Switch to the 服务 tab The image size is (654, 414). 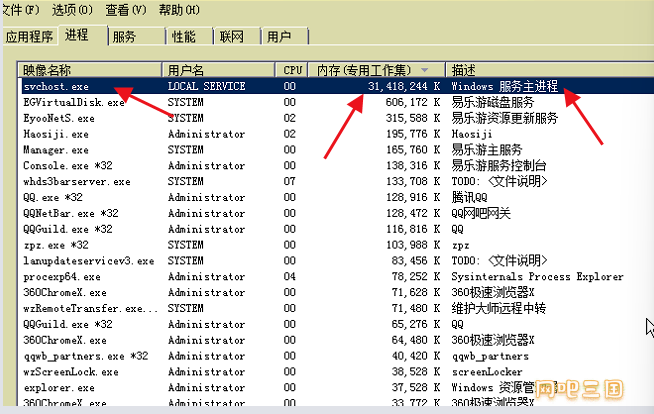137,37
